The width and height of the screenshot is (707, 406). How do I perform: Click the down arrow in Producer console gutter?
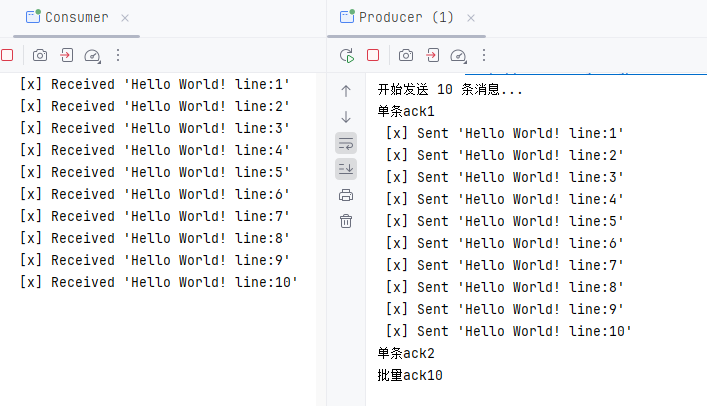346,117
